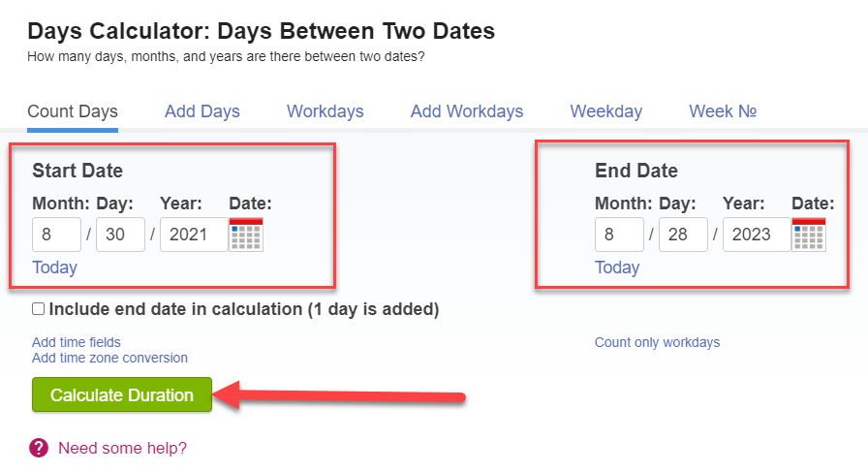Open the Start Date calendar picker icon

[246, 235]
